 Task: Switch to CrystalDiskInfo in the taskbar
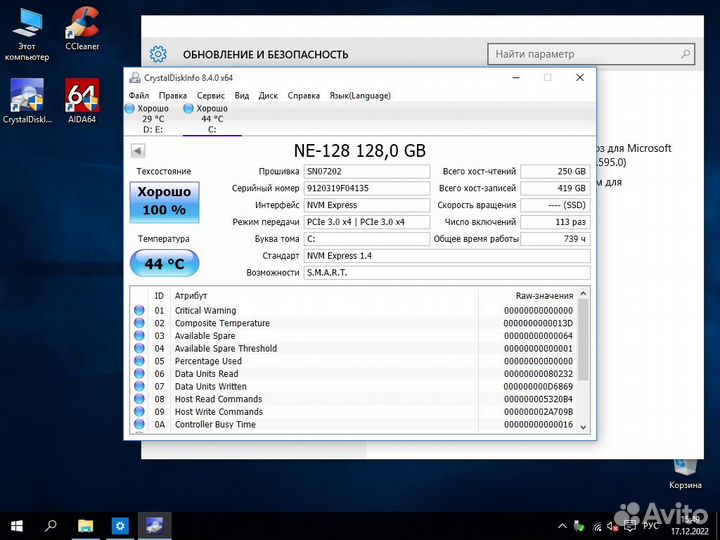[x=156, y=524]
